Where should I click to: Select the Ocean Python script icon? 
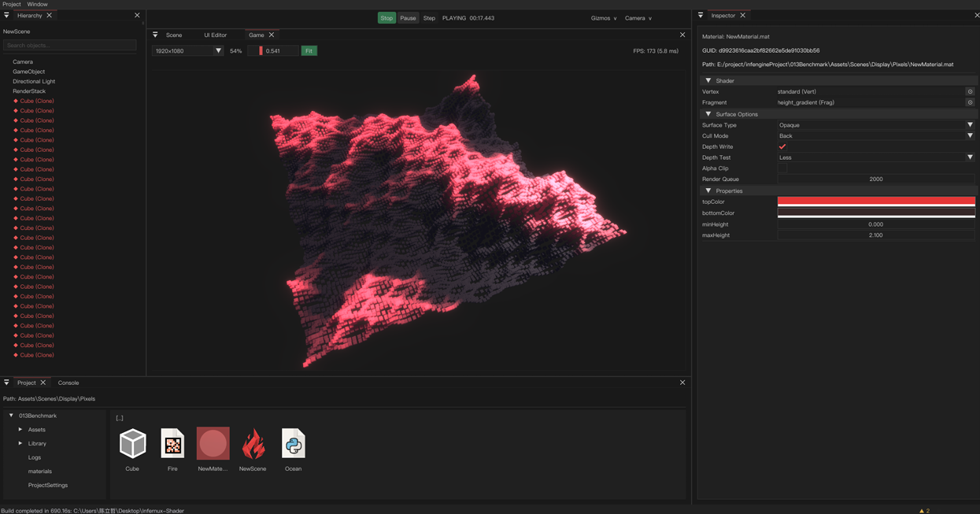(293, 442)
